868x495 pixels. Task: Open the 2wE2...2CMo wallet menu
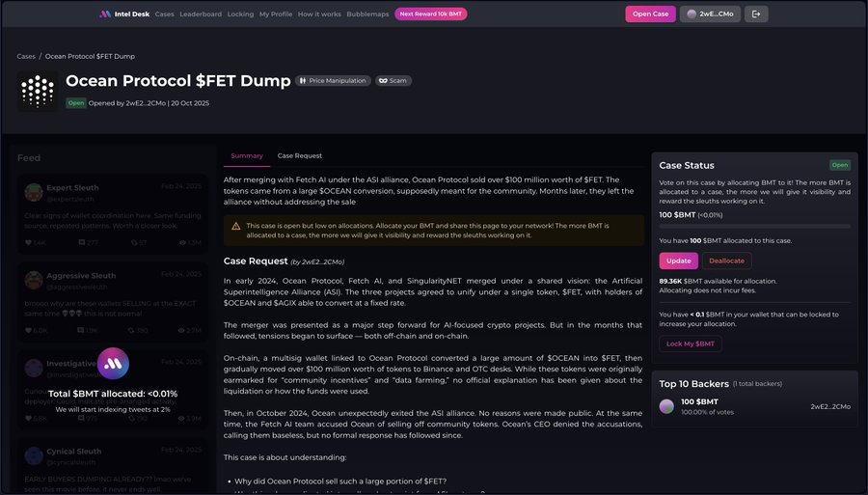point(711,14)
